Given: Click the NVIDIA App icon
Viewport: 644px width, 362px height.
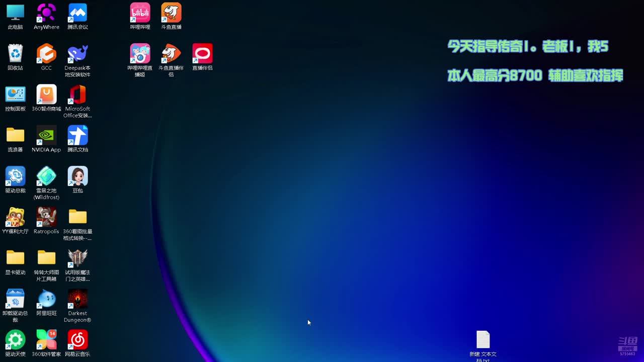Looking at the screenshot, I should tap(46, 136).
